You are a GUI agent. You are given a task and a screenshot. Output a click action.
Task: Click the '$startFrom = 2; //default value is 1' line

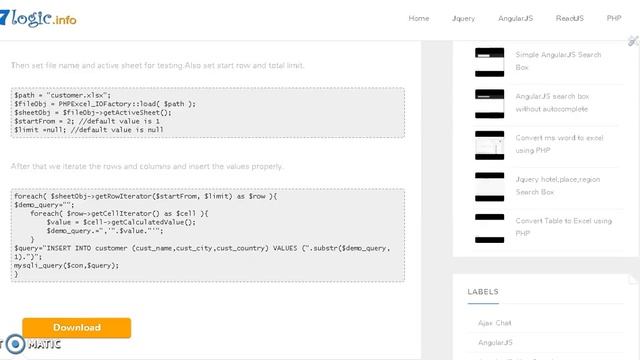[87, 121]
